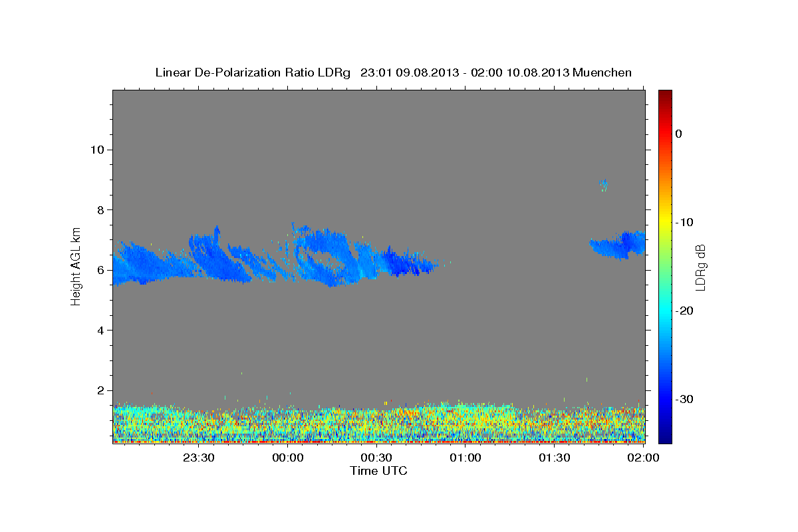Click the 'Height AGL km' axis label

tap(76, 266)
